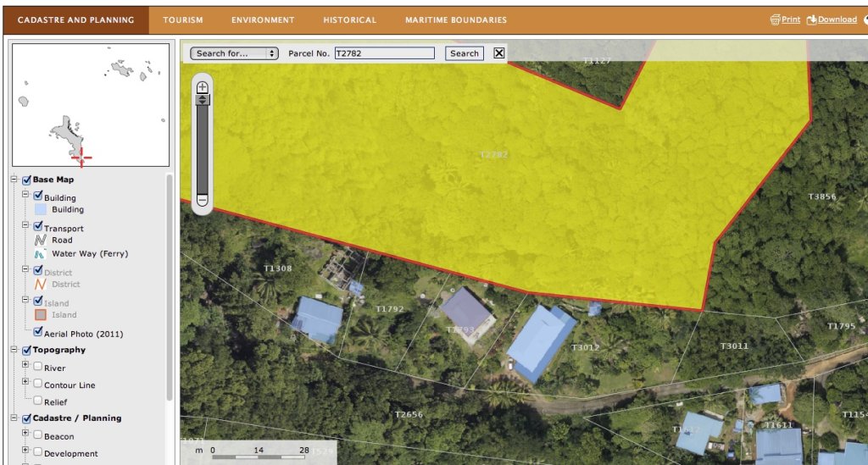Click the red crosshair on overview map

[x=81, y=156]
